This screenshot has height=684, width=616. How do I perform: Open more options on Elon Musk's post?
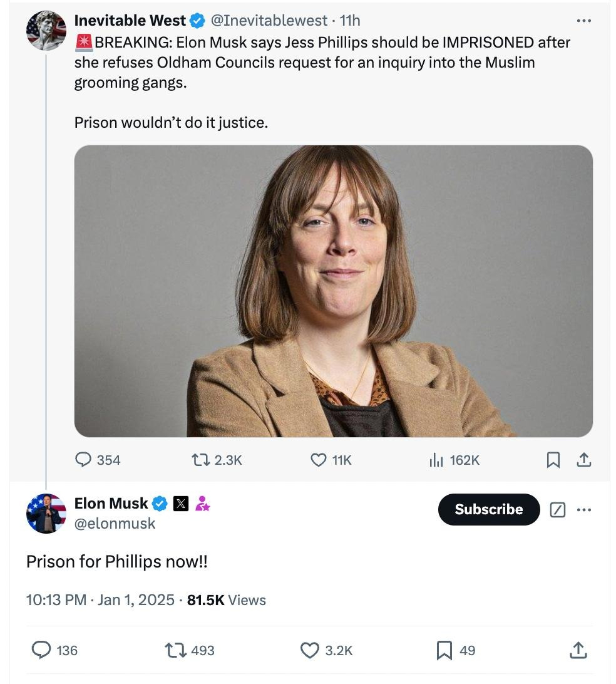tap(583, 510)
